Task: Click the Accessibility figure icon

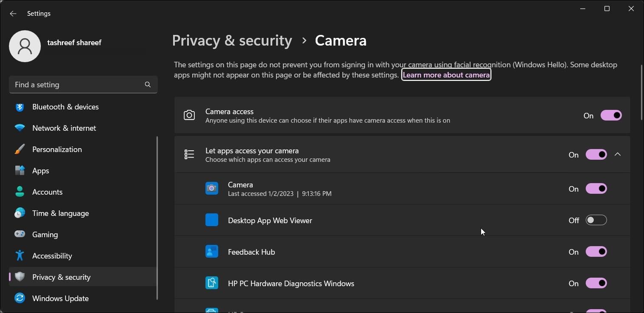Action: (20, 256)
